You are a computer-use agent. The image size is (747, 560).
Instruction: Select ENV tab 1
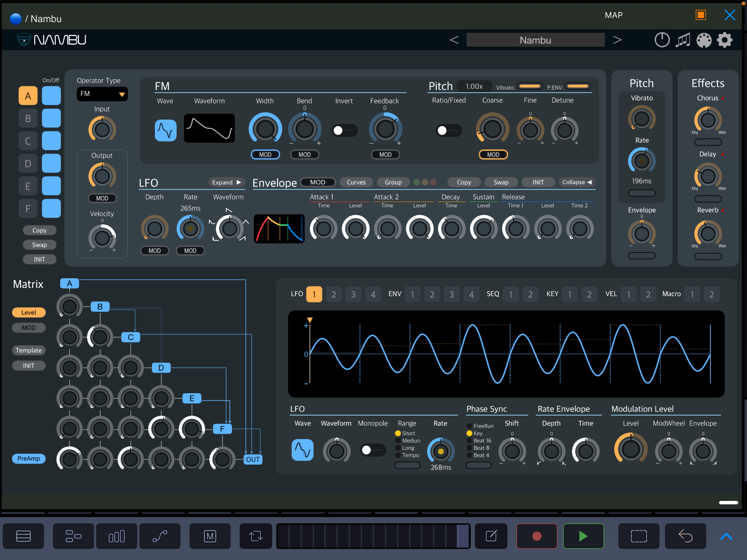coord(413,295)
